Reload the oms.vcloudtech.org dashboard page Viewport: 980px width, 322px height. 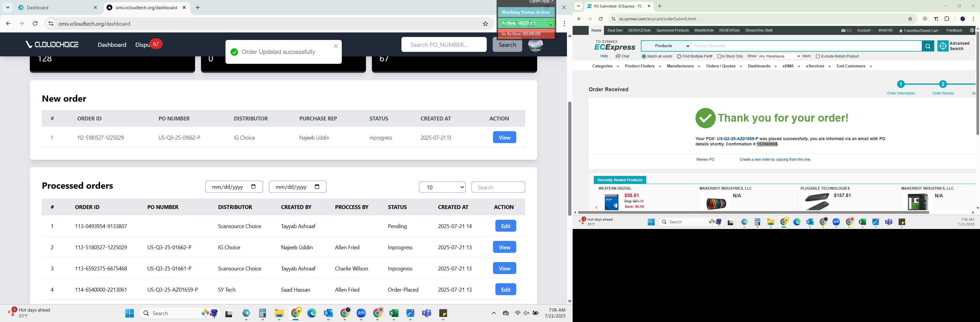pyautogui.click(x=35, y=24)
